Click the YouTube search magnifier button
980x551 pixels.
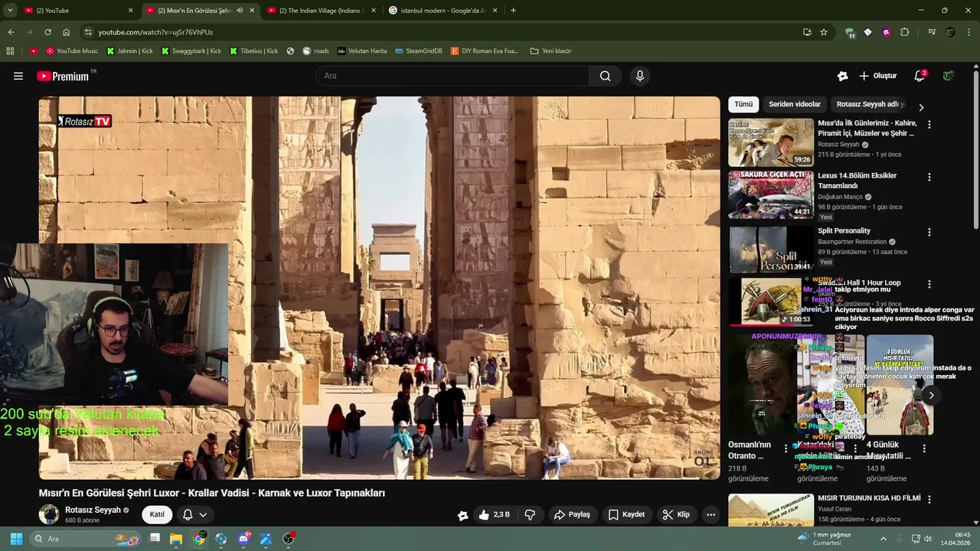605,76
